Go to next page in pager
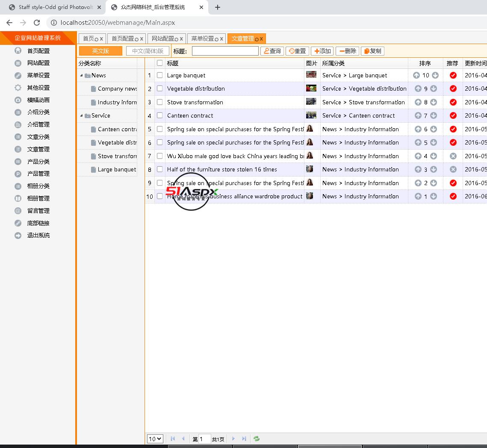Viewport: 487px width, 448px height. pos(233,439)
